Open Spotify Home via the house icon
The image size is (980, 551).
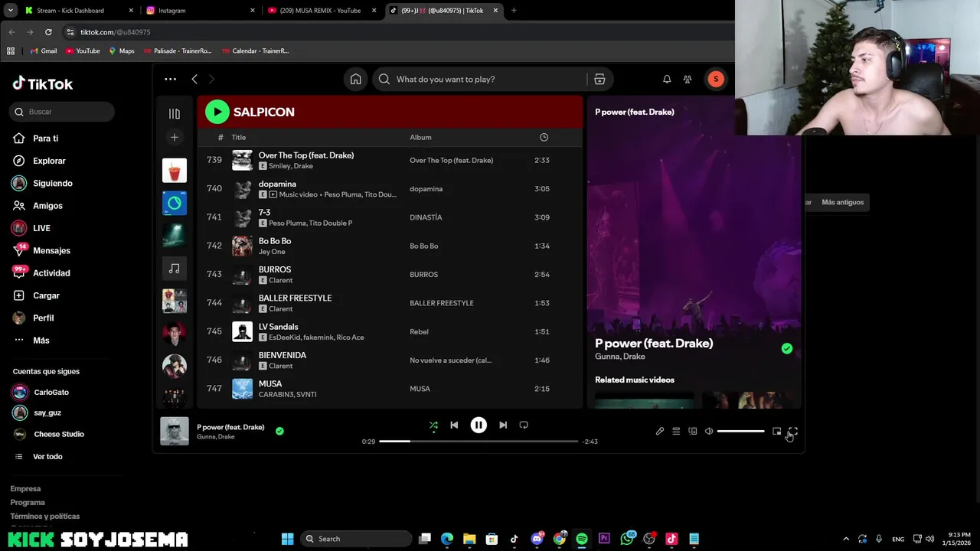click(355, 79)
